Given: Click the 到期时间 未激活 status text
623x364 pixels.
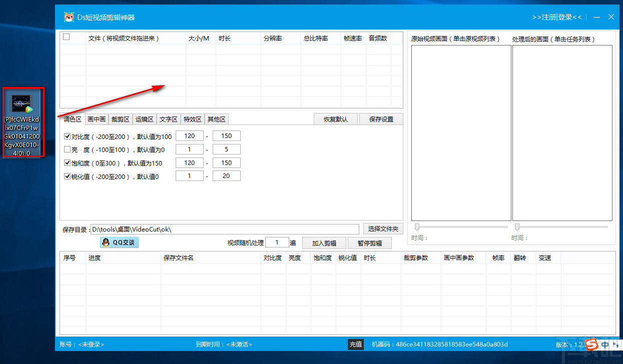Looking at the screenshot, I should tap(224, 344).
